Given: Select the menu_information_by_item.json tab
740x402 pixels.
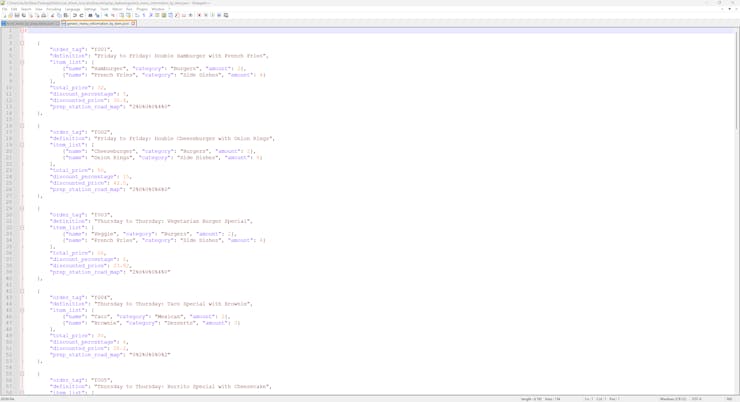Looking at the screenshot, I should point(97,23).
